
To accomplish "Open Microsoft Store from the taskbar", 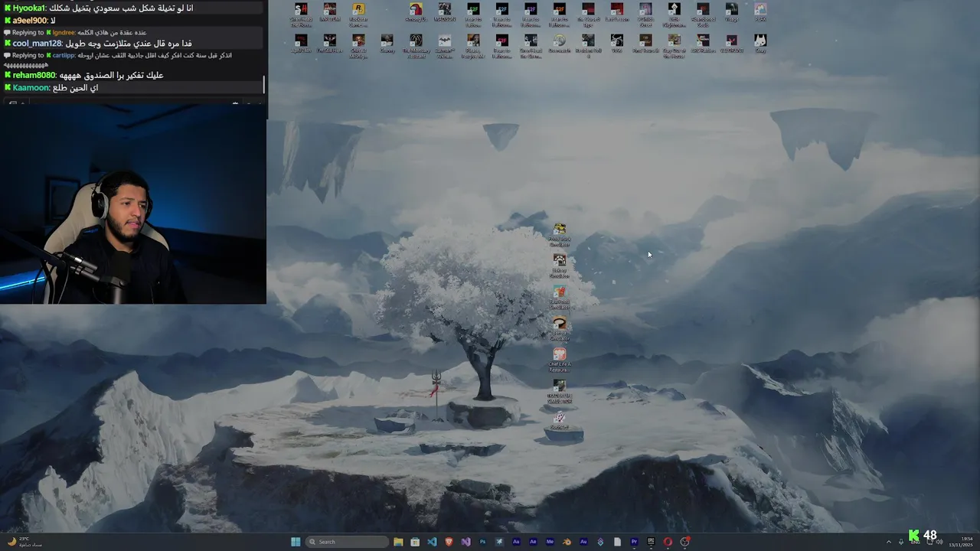I will click(415, 542).
